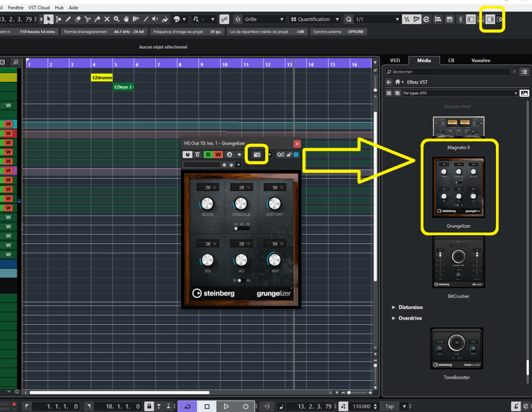Select the ToneBooster effect thumbnail
The height and width of the screenshot is (412, 532).
tap(457, 348)
